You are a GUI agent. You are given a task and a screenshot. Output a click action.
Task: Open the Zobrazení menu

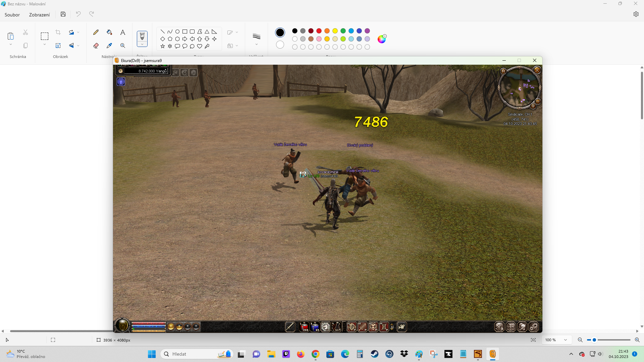pyautogui.click(x=39, y=15)
